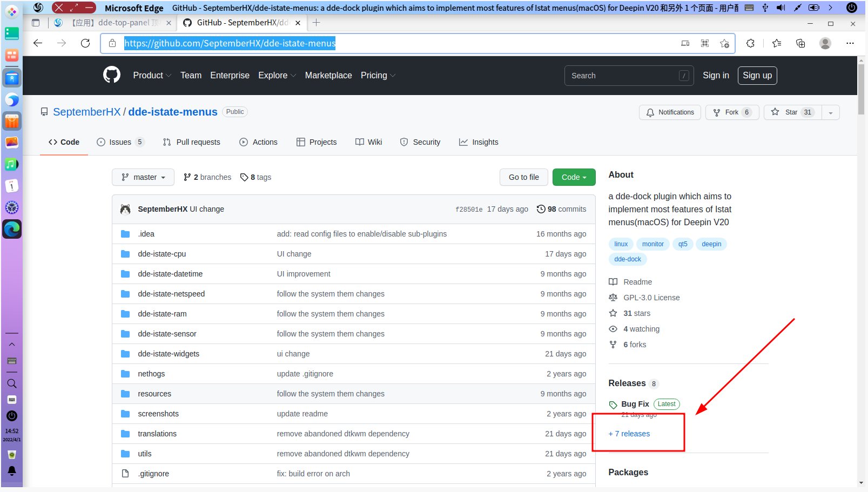
Task: Click the browser address bar URL
Action: coord(230,43)
